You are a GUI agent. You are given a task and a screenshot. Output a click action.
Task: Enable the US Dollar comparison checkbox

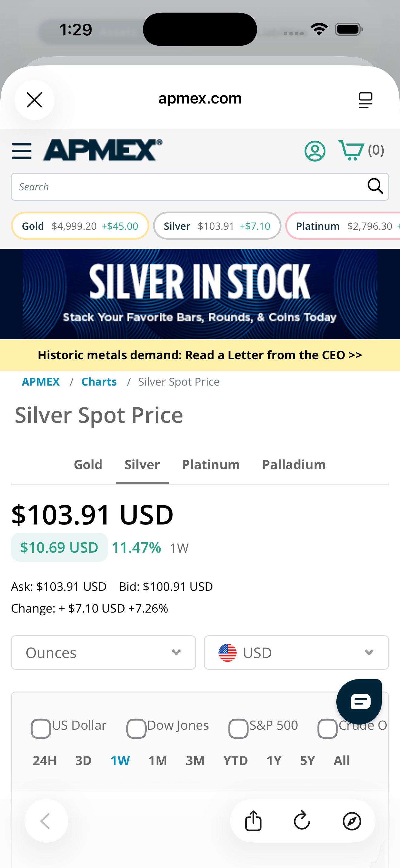[41, 728]
